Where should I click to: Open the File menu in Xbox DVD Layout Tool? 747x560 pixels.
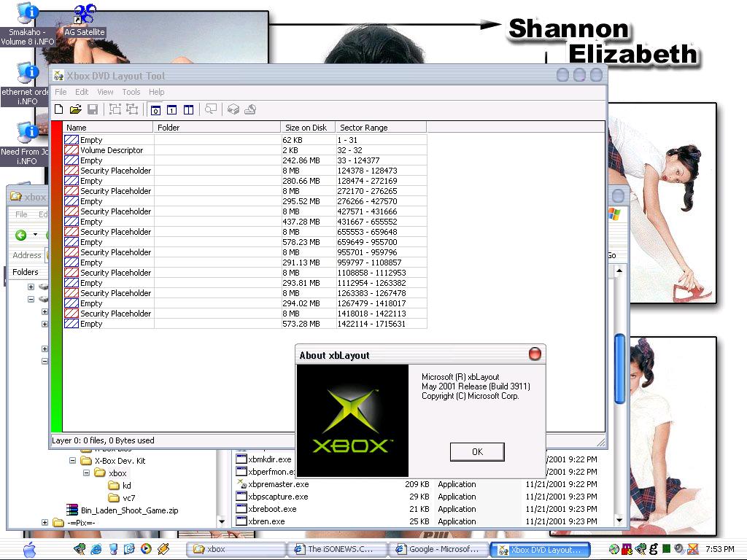coord(61,92)
